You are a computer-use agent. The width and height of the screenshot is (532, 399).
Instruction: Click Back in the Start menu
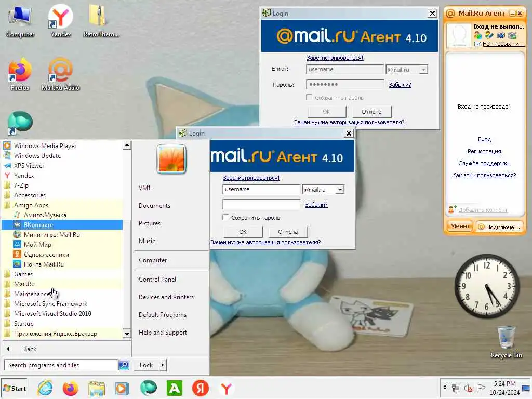tap(30, 349)
